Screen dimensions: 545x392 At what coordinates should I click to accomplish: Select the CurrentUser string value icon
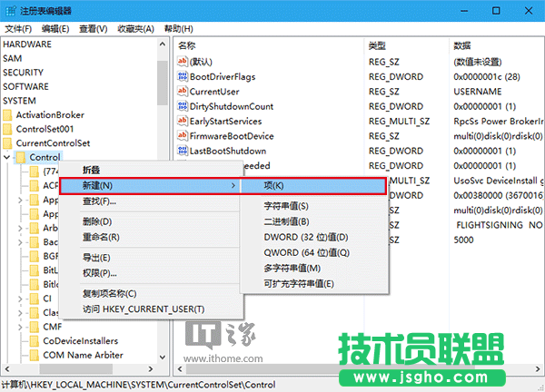(x=183, y=92)
